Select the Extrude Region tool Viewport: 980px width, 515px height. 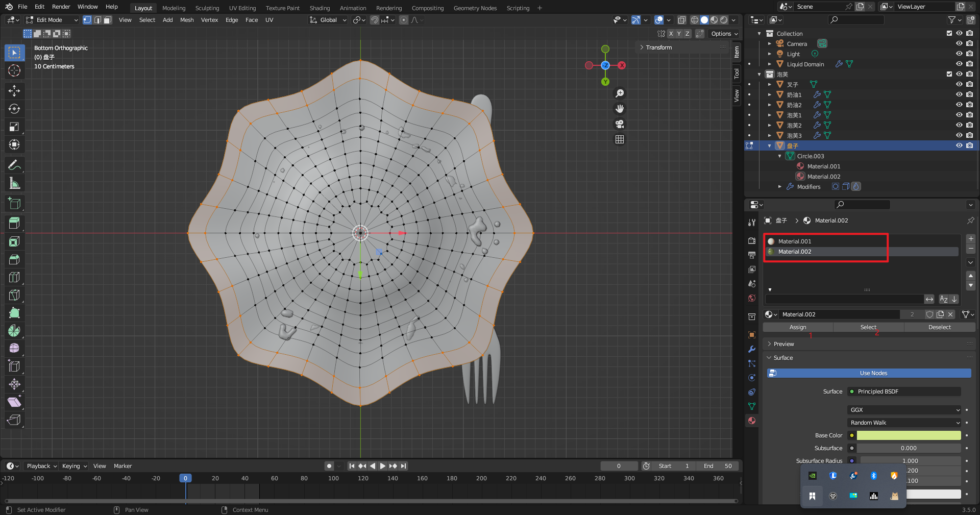(x=14, y=224)
